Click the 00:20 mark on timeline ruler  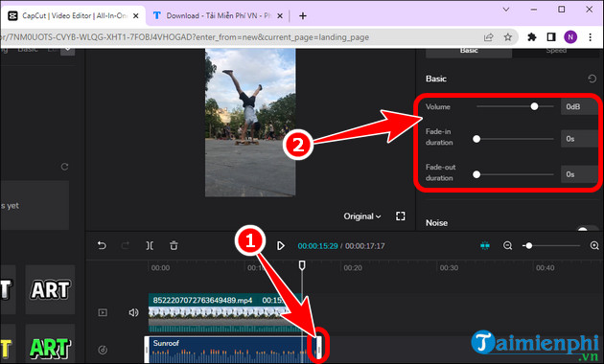[353, 268]
